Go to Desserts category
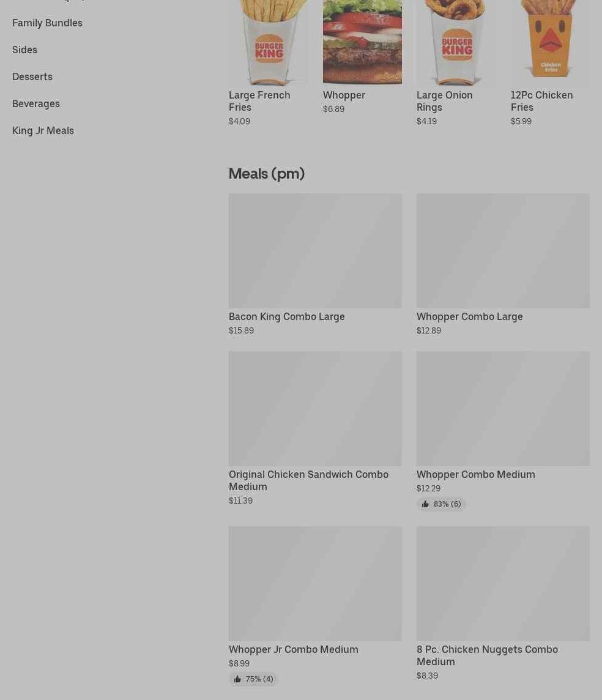 (x=32, y=76)
